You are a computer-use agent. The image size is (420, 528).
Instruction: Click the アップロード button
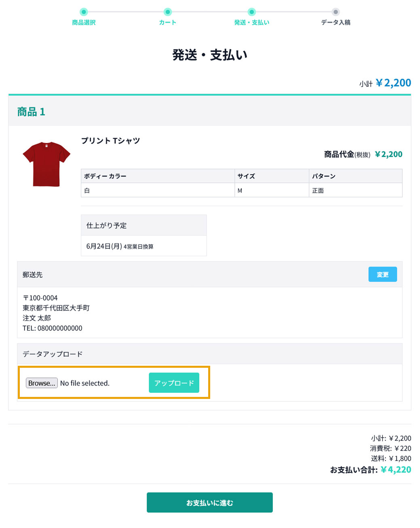click(x=174, y=383)
